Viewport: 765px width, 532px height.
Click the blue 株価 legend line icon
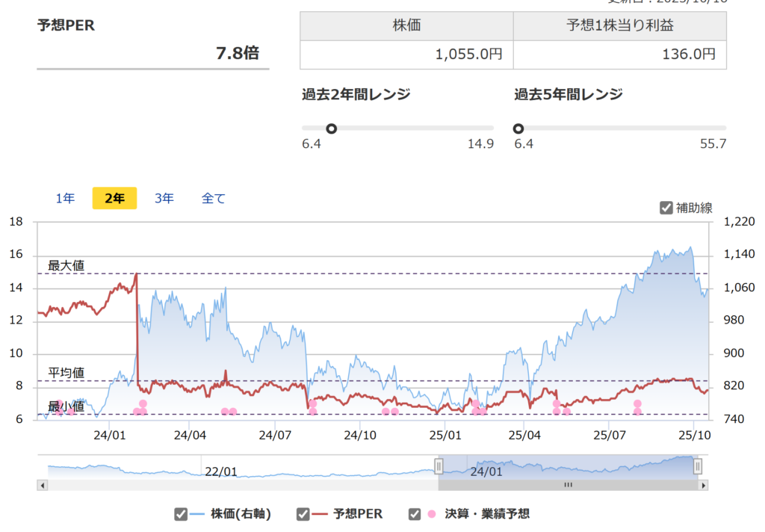point(198,514)
